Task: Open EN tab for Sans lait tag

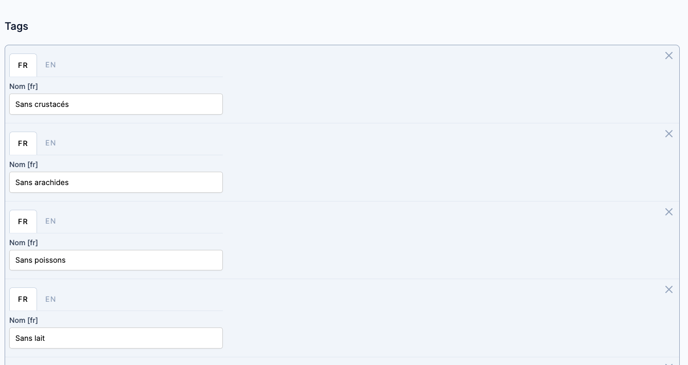Action: 50,299
